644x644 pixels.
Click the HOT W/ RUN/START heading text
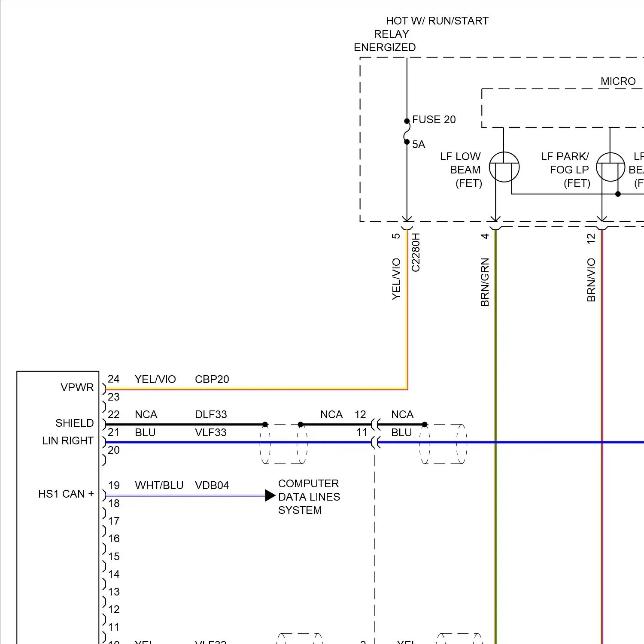coord(437,21)
